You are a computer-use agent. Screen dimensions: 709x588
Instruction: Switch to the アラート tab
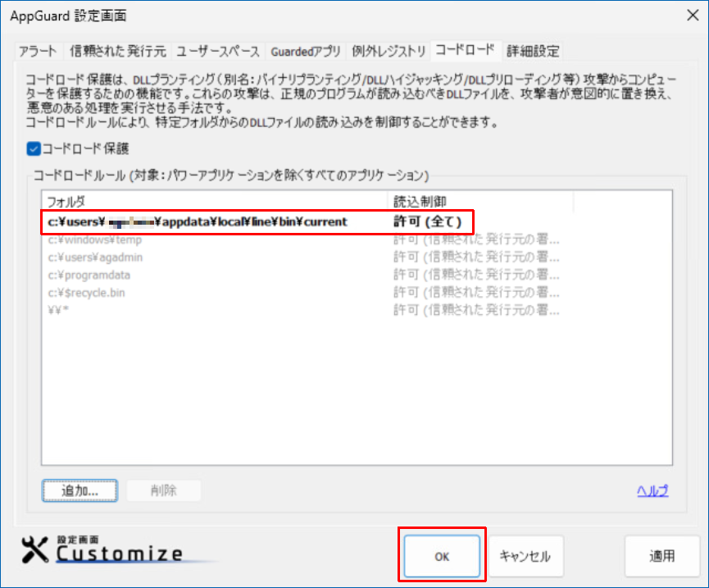coord(39,51)
